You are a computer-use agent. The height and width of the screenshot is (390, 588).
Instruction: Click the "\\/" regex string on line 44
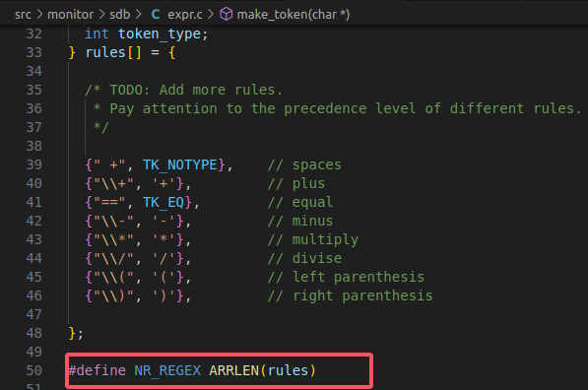tap(113, 259)
